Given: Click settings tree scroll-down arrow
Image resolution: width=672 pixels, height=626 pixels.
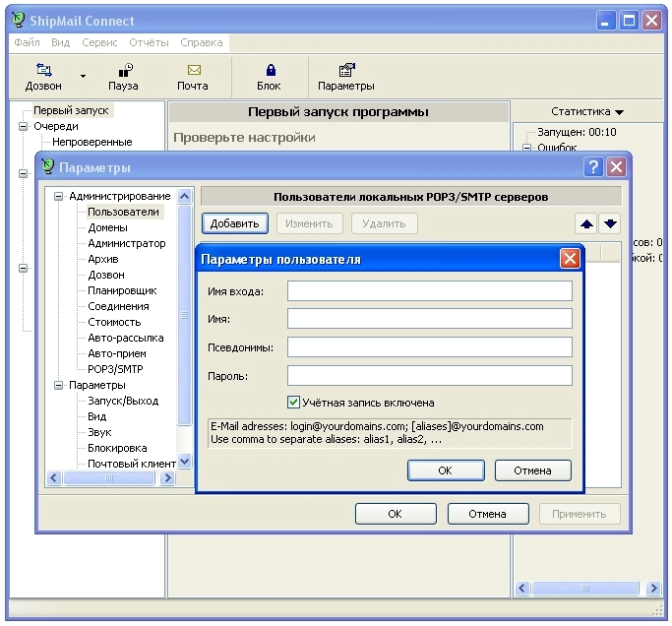Looking at the screenshot, I should point(185,462).
